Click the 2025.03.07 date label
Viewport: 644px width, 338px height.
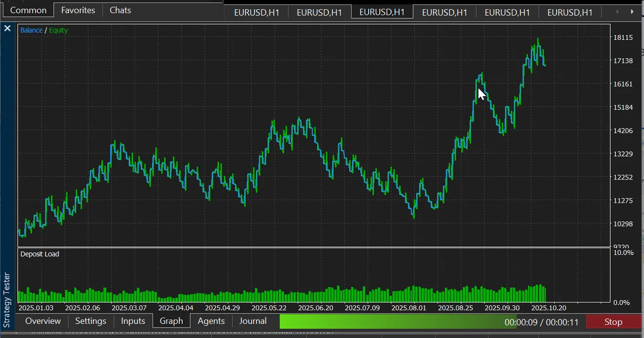(129, 308)
